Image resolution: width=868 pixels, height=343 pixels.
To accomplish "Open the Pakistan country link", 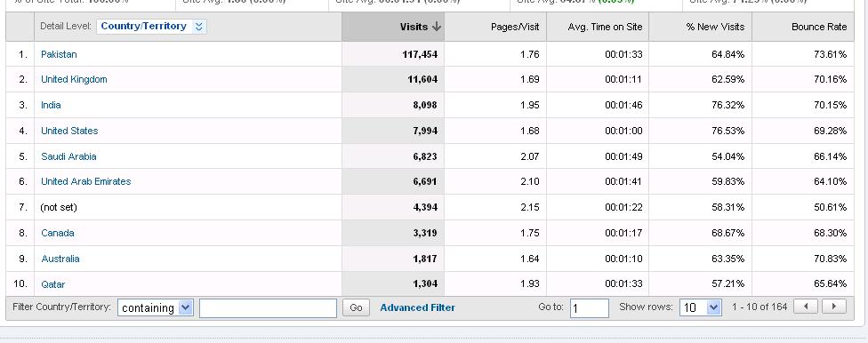I will tap(59, 54).
